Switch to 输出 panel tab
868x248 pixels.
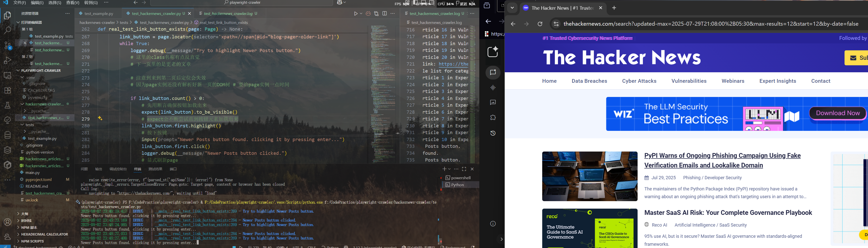coord(99,169)
